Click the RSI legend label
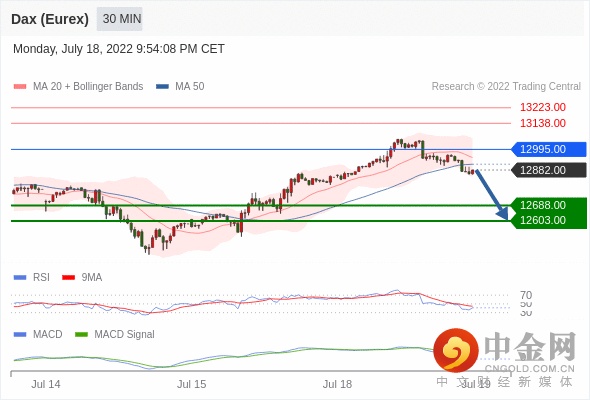 point(41,277)
